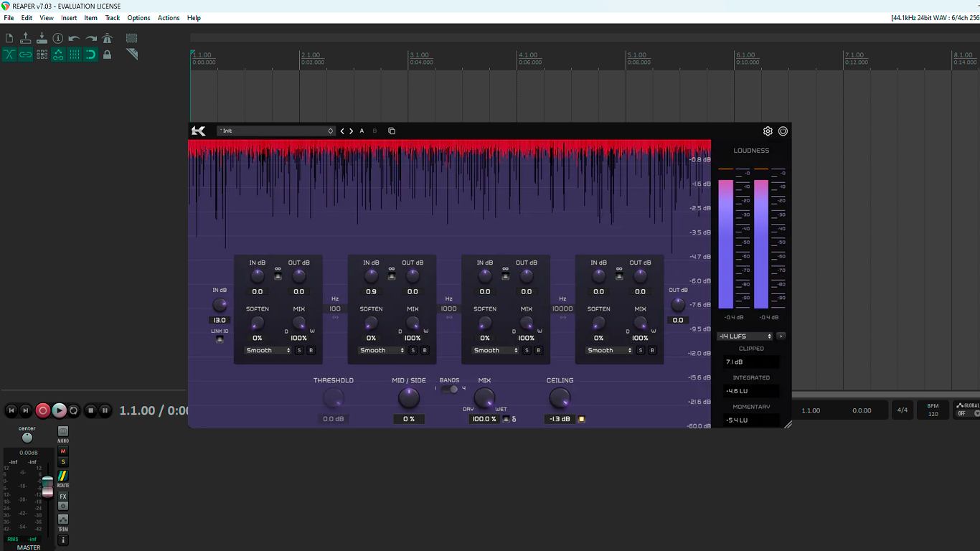Toggle band 3 in/out link infinity switch
980x551 pixels.
click(x=505, y=276)
